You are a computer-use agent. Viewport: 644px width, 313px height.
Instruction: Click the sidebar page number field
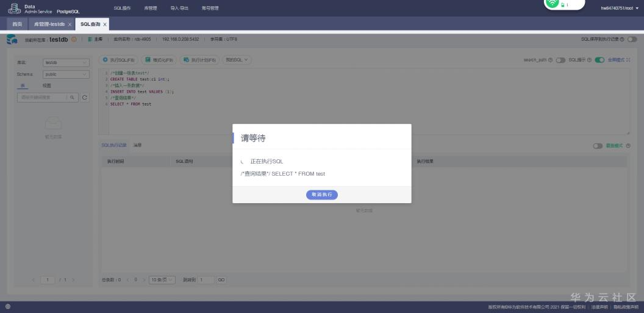[48, 280]
